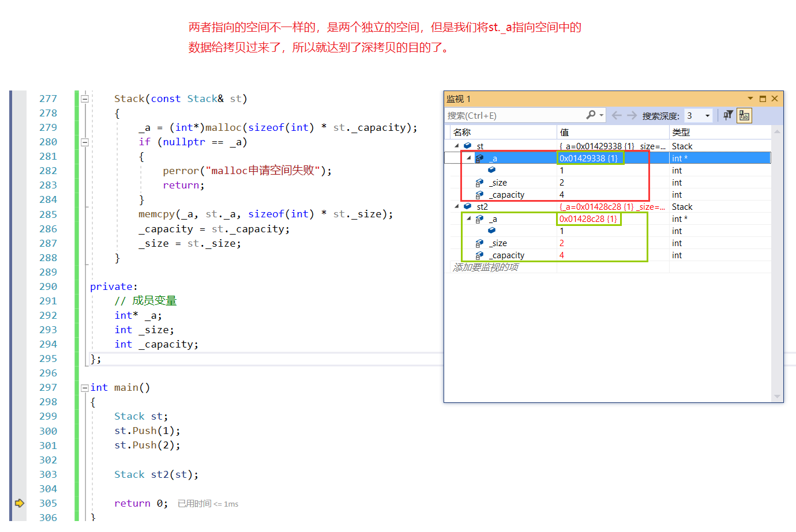Click line number 277 in the gutter
Screen dimensions: 796x532
[48, 99]
